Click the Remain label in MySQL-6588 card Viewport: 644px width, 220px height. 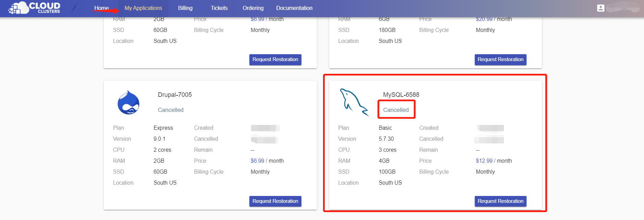[x=429, y=150]
